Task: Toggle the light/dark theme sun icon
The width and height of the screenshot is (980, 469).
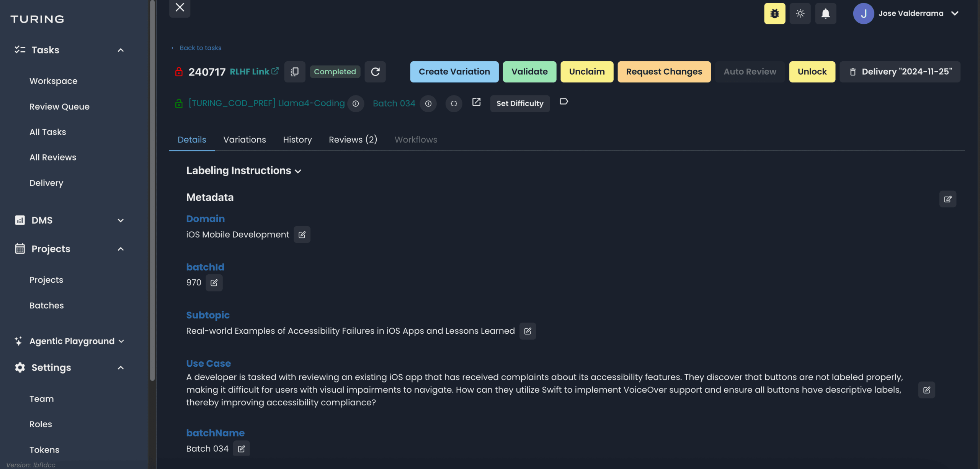Action: click(x=800, y=14)
